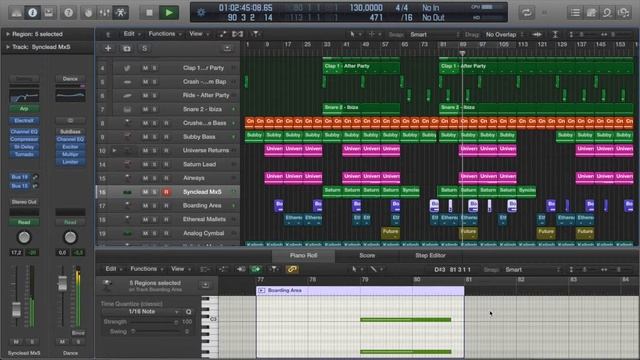Image resolution: width=640 pixels, height=360 pixels.
Task: Disable record on Synclead MxS track
Action: click(x=166, y=192)
